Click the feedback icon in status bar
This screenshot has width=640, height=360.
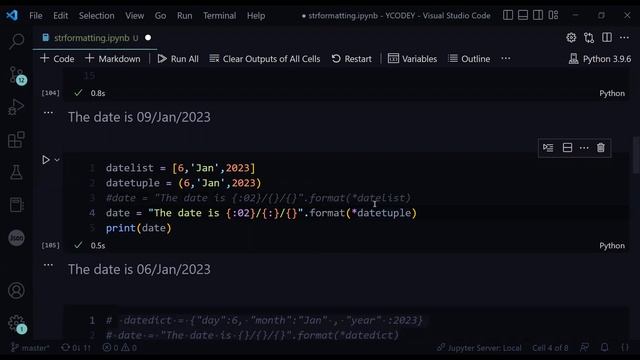pos(584,347)
